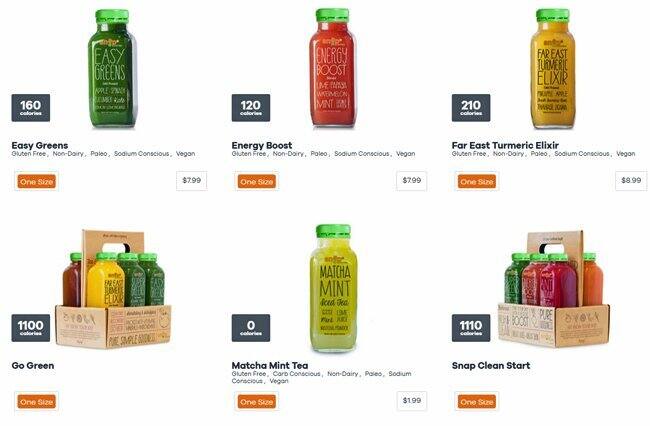Click the $7.99 price of Energy Boost
The image size is (650, 426).
[412, 181]
